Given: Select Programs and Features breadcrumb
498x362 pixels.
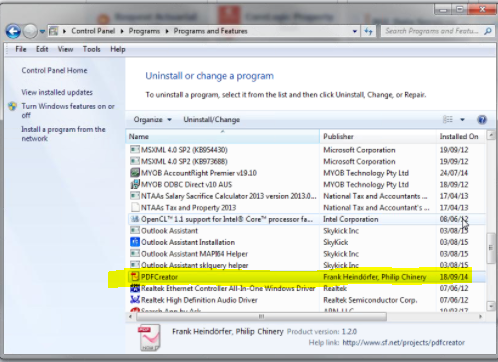Looking at the screenshot, I should pos(210,31).
